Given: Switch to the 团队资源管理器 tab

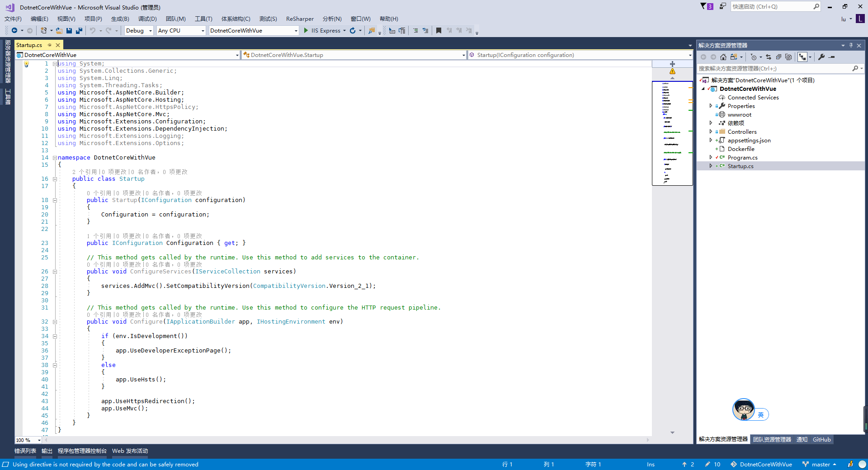Looking at the screenshot, I should click(772, 439).
